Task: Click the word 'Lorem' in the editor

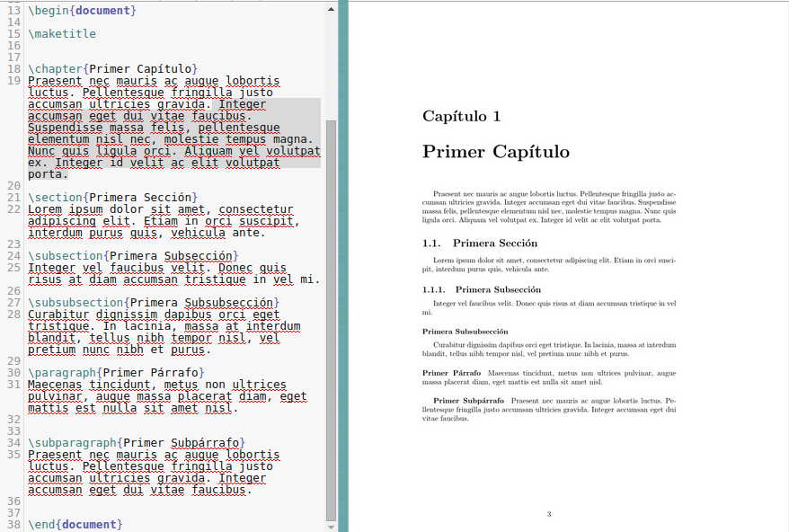Action: [x=45, y=209]
